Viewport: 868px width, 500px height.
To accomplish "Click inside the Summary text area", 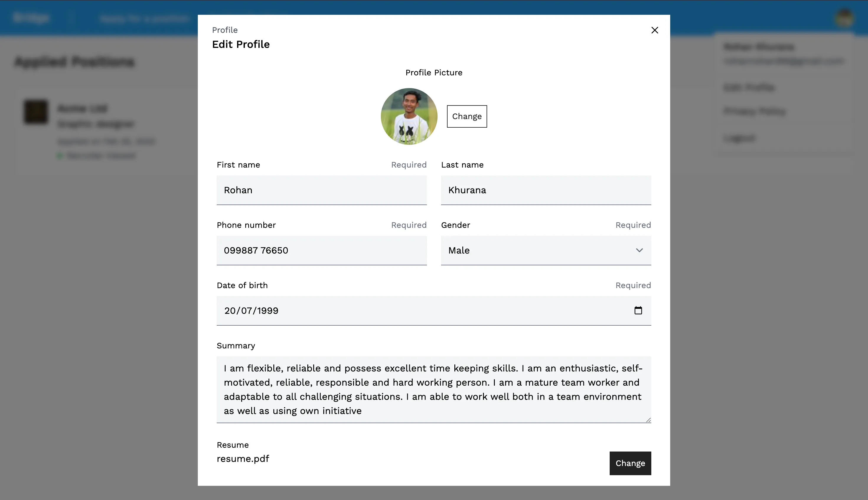I will 433,389.
